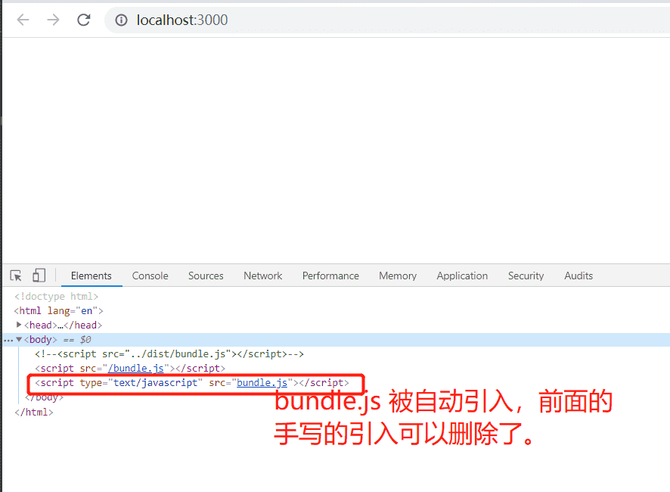Select the body == $0 node row
The width and height of the screenshot is (670, 492).
336,339
